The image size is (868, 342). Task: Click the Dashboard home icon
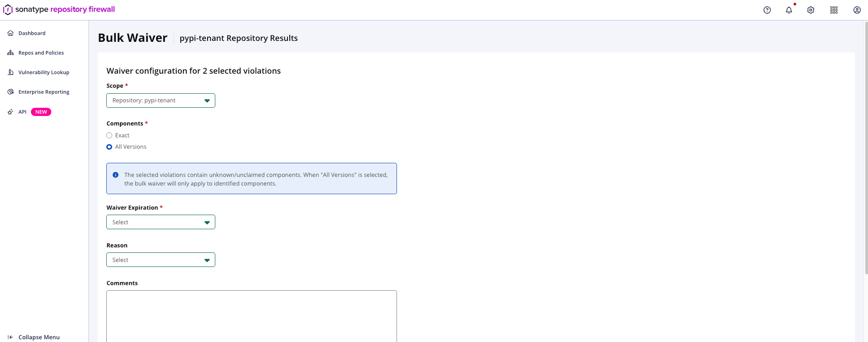click(10, 33)
